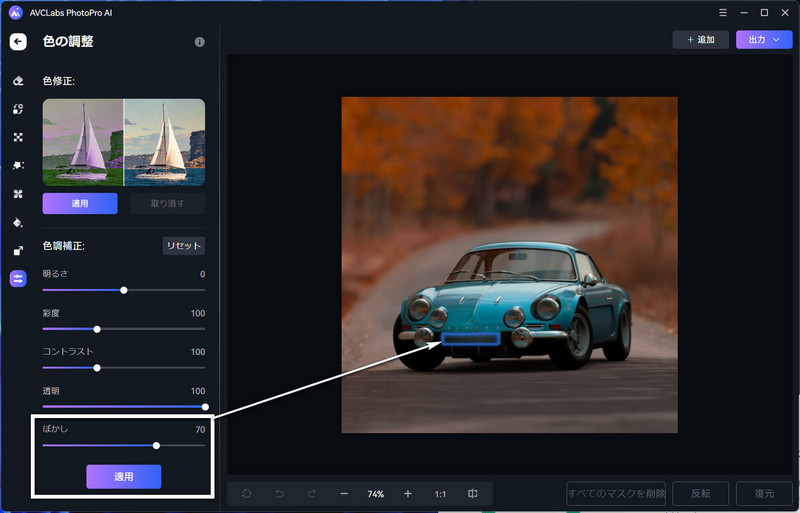The height and width of the screenshot is (513, 800).
Task: Click すべてのマスクを削除 button
Action: tap(616, 494)
